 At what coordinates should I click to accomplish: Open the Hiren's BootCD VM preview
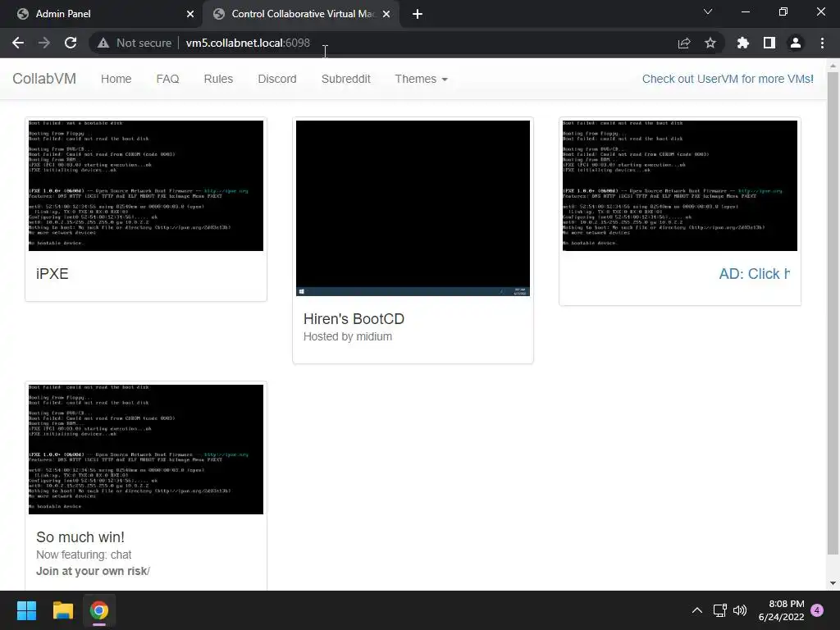coord(413,208)
